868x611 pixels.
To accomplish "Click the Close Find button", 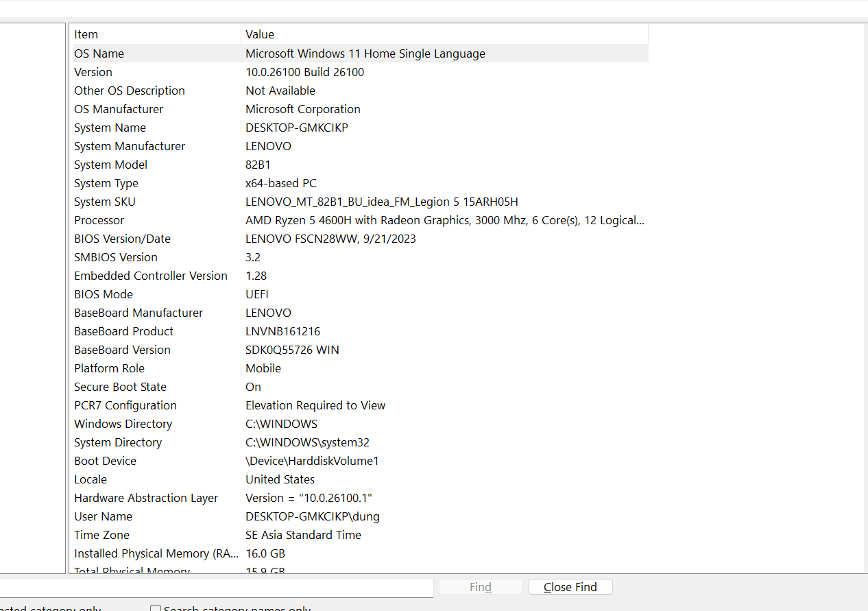I will [x=570, y=587].
